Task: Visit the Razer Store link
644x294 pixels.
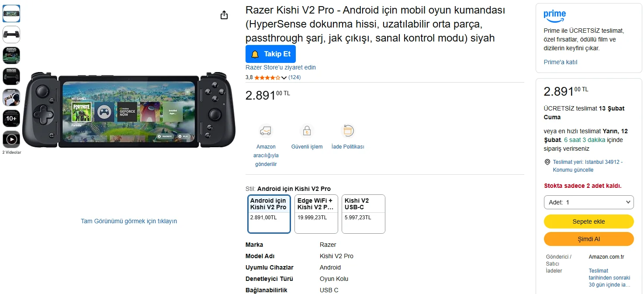Action: pyautogui.click(x=280, y=67)
